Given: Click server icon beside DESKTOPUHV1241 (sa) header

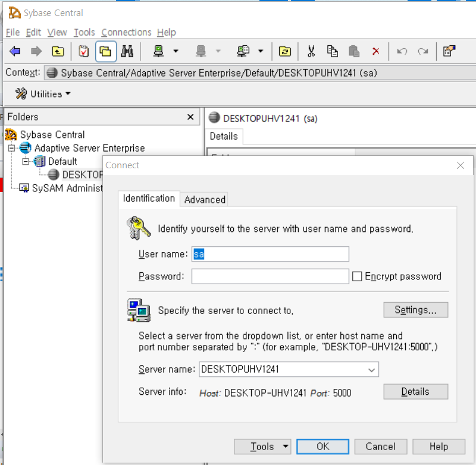Looking at the screenshot, I should pos(214,117).
